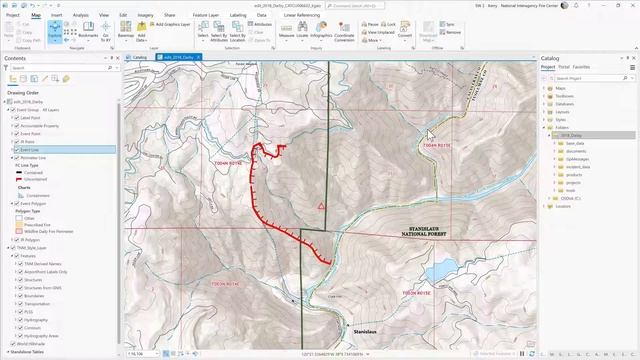This screenshot has width=640, height=360.
Task: Click the Pause labeling button
Action: click(370, 24)
